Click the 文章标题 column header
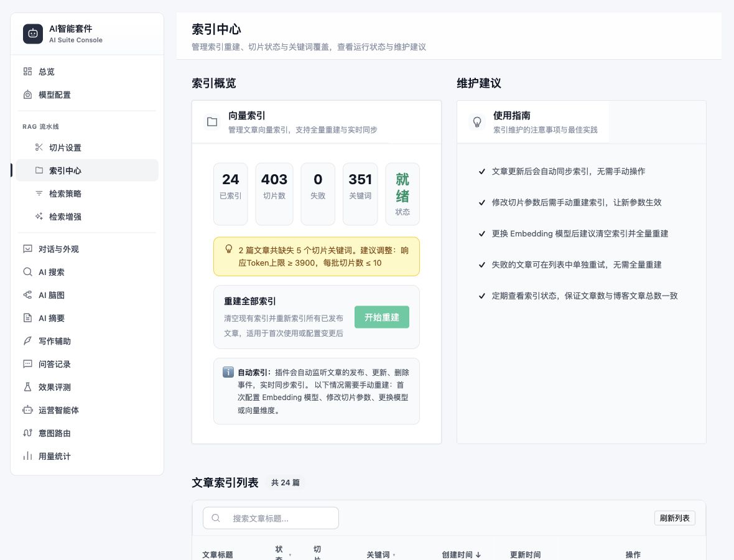 tap(218, 554)
